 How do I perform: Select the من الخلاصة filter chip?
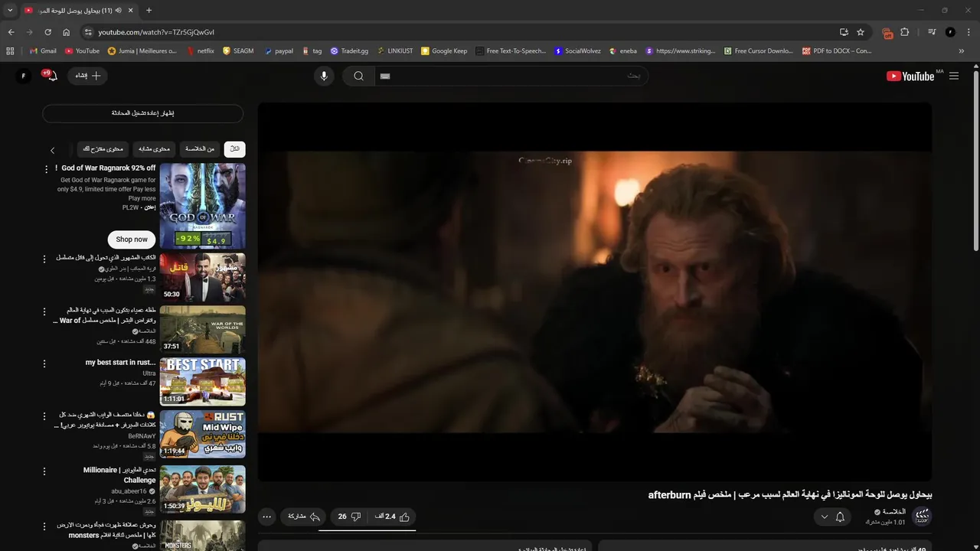pos(200,148)
